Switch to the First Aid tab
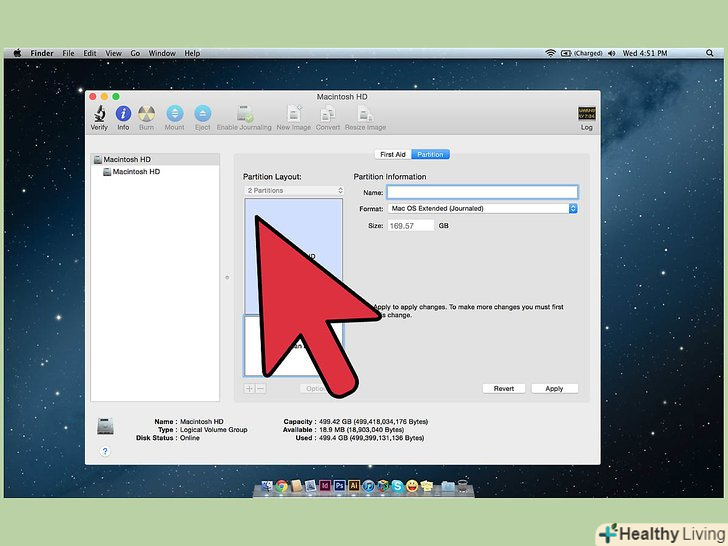Viewport: 728px width, 546px height. pos(393,154)
